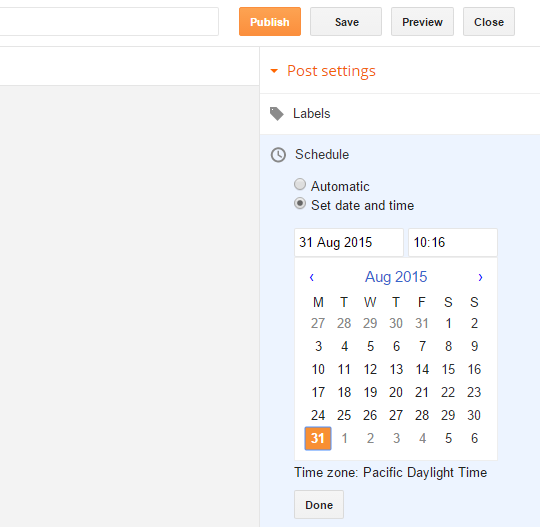The height and width of the screenshot is (527, 540).
Task: Select August 19 on the calendar
Action: pos(370,392)
